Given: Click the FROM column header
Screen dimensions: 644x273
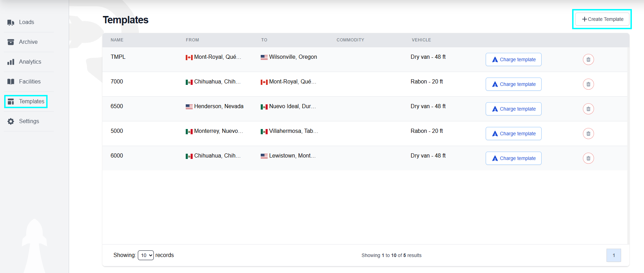Looking at the screenshot, I should 192,40.
